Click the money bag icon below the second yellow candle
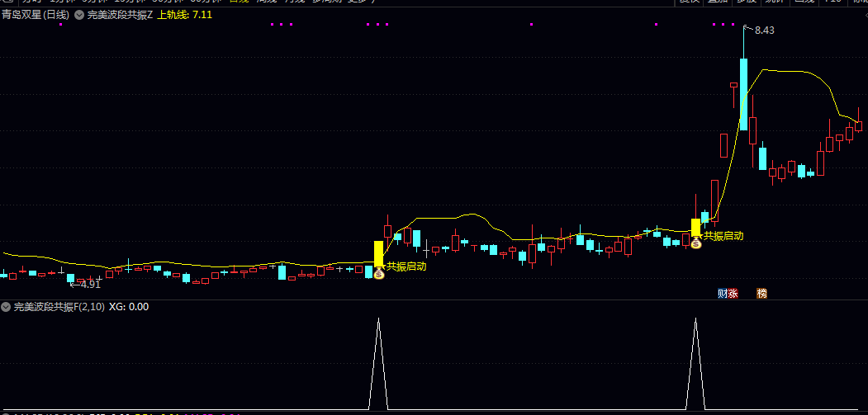 tap(696, 243)
